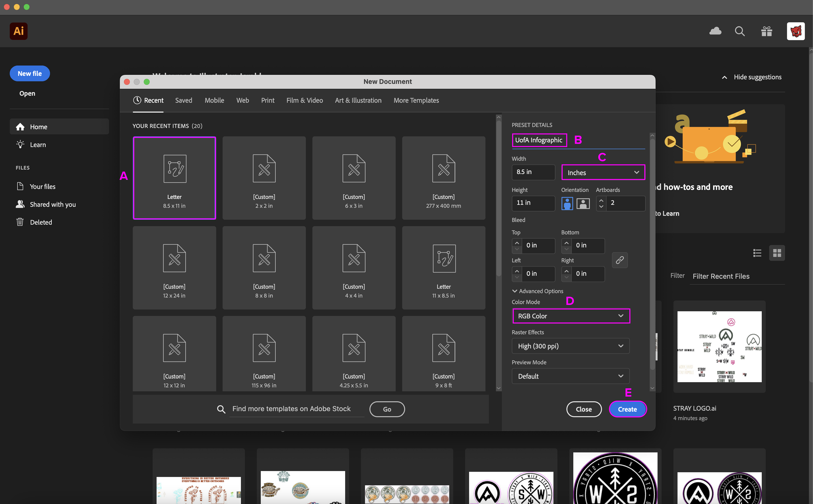The image size is (813, 504).
Task: Open the RGB Color mode dropdown
Action: (x=571, y=316)
